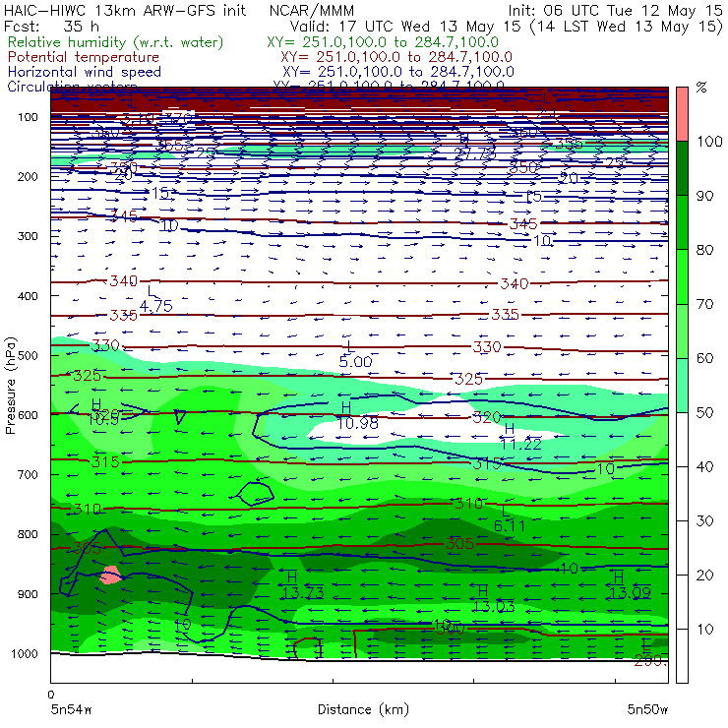728x728 pixels.
Task: Click the 1000 hPa pressure axis tick label
Action: click(25, 653)
